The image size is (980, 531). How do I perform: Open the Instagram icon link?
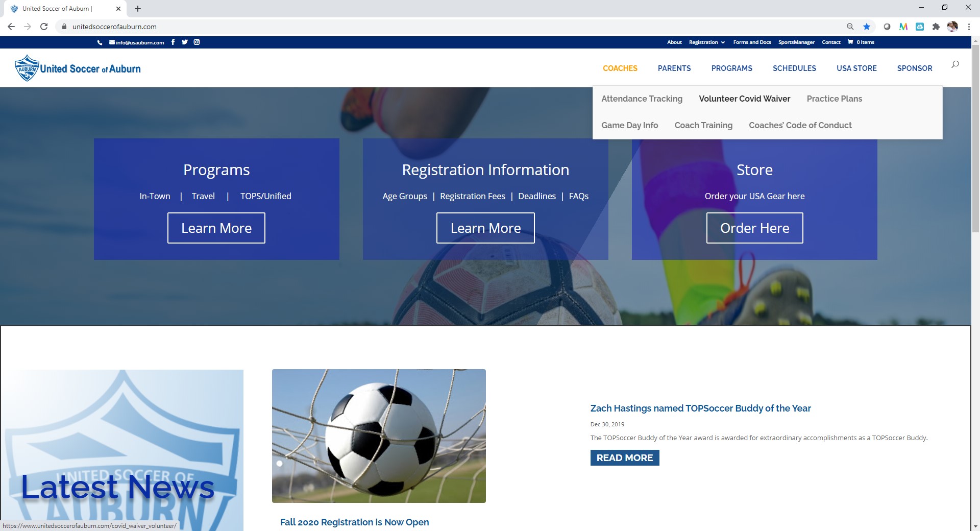coord(197,42)
